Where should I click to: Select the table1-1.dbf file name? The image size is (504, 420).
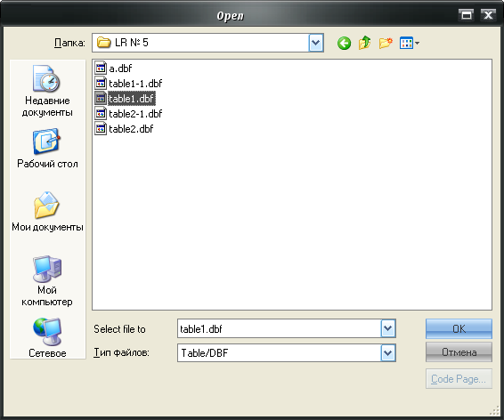tap(135, 84)
